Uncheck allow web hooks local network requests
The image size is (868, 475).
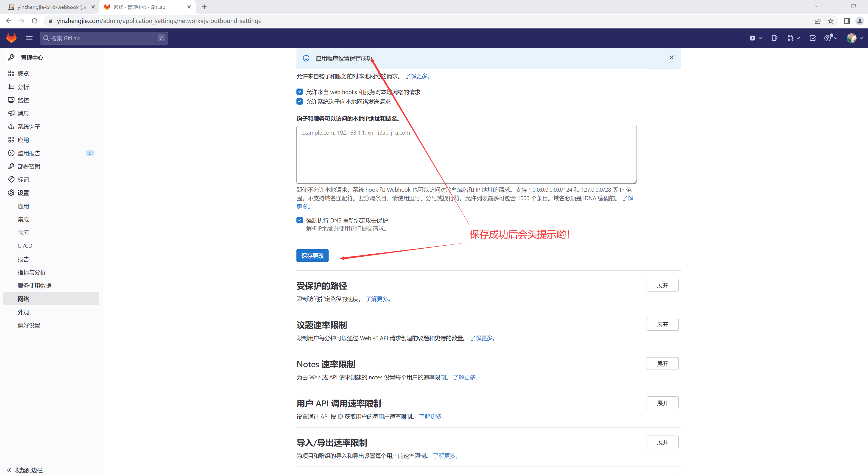(300, 92)
